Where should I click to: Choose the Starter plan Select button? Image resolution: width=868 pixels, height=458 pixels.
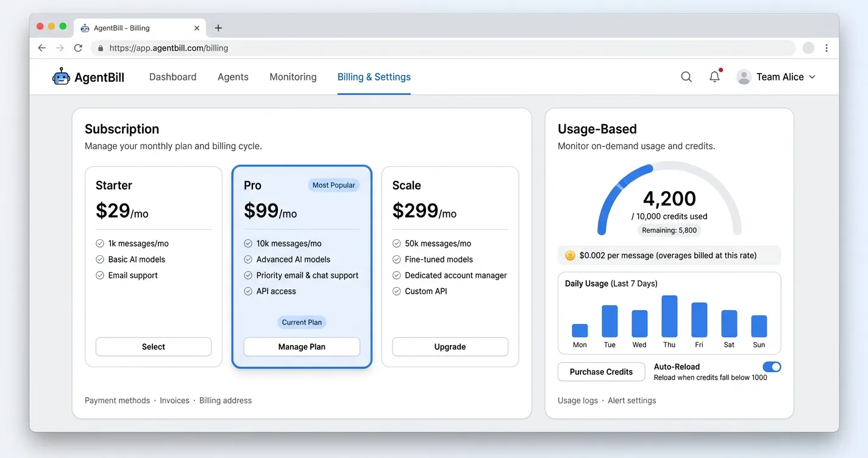[x=154, y=347]
